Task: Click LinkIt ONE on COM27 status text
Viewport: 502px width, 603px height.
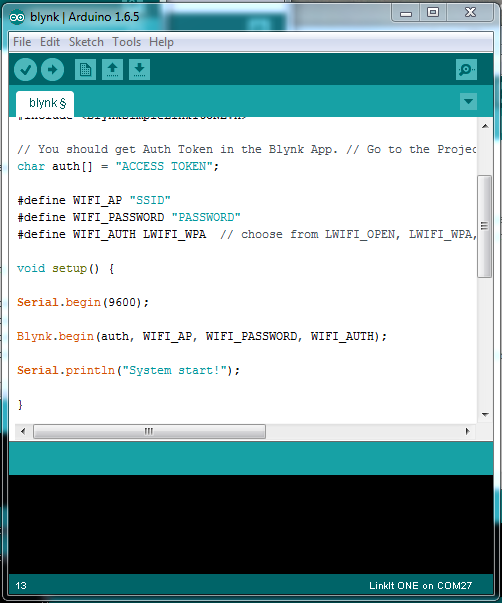Action: point(420,585)
